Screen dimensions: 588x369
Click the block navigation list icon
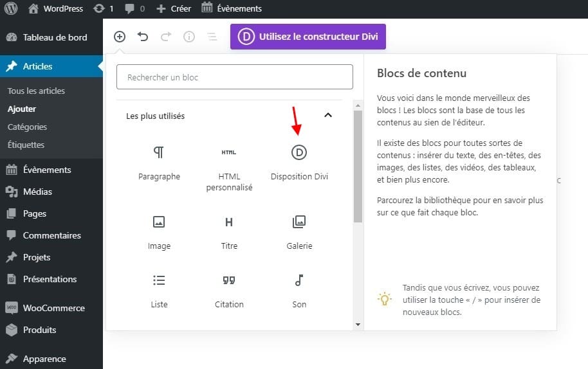pyautogui.click(x=212, y=37)
